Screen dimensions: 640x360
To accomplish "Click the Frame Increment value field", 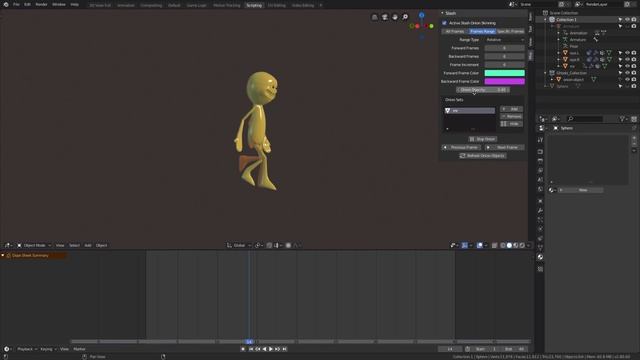I will pyautogui.click(x=504, y=64).
